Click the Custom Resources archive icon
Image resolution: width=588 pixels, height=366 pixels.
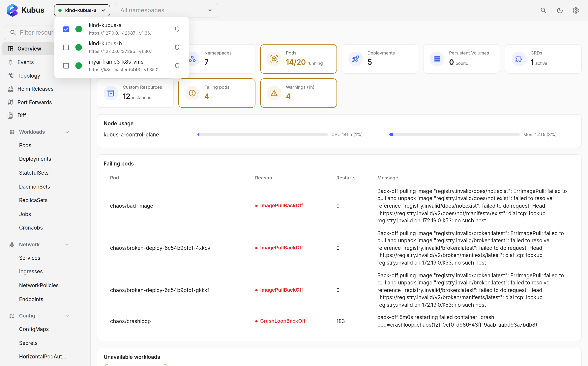(x=111, y=93)
